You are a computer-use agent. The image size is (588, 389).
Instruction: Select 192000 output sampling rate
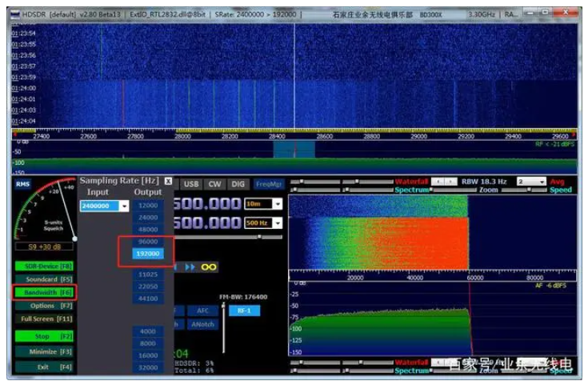coord(148,253)
